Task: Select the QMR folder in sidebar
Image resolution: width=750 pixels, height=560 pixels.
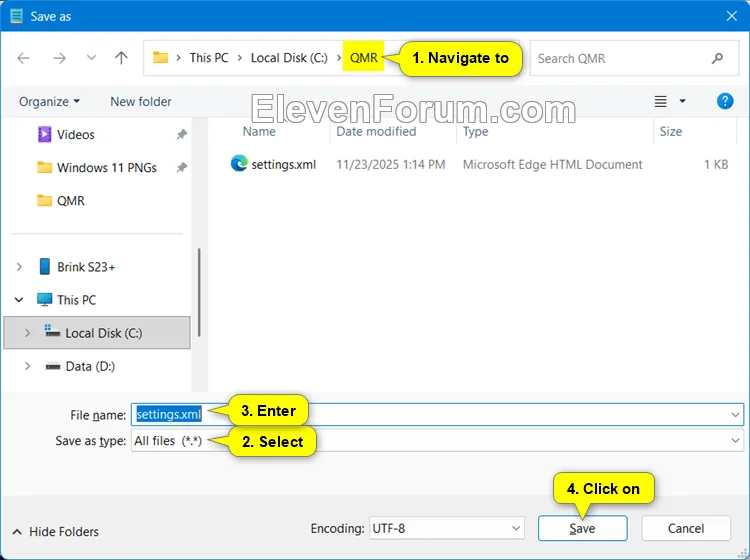Action: [71, 201]
